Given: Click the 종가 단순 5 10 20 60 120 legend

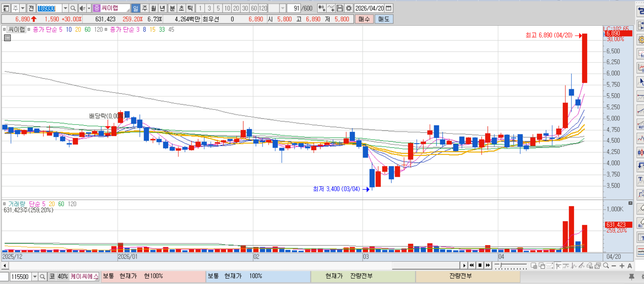Looking at the screenshot, I should point(68,29).
